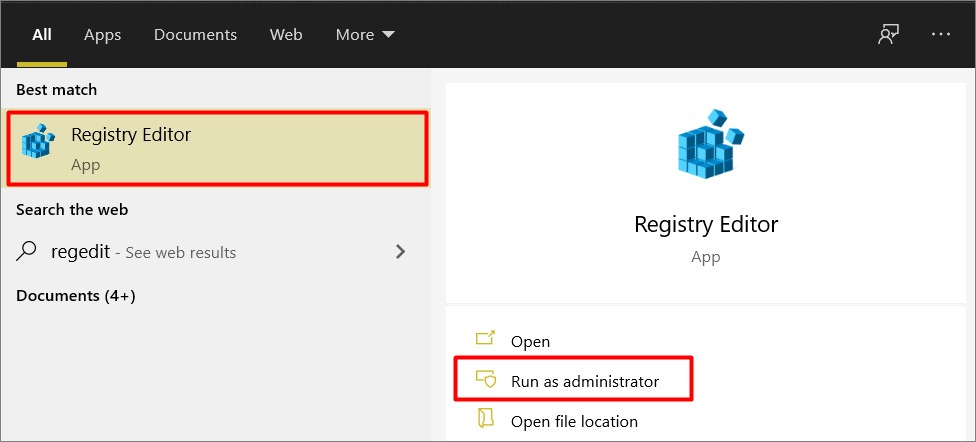This screenshot has width=976, height=442.
Task: Choose Open file location
Action: (574, 421)
